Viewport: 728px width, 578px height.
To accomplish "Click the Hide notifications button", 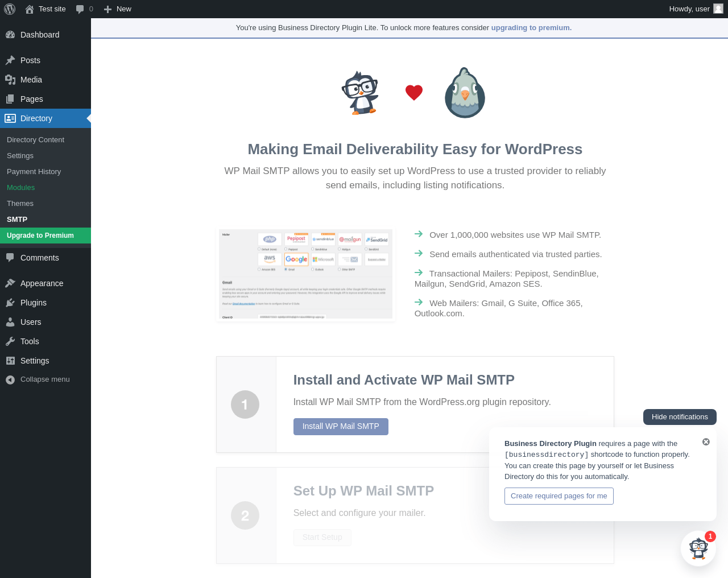I will pos(680,417).
